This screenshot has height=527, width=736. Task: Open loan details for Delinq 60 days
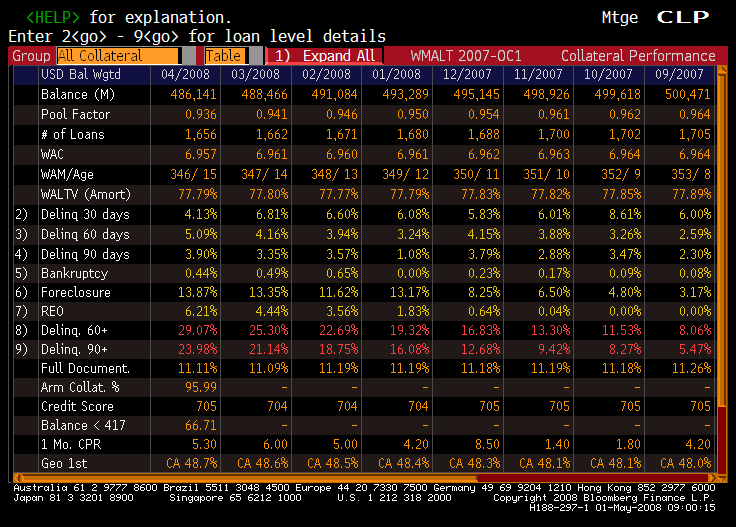[x=85, y=234]
